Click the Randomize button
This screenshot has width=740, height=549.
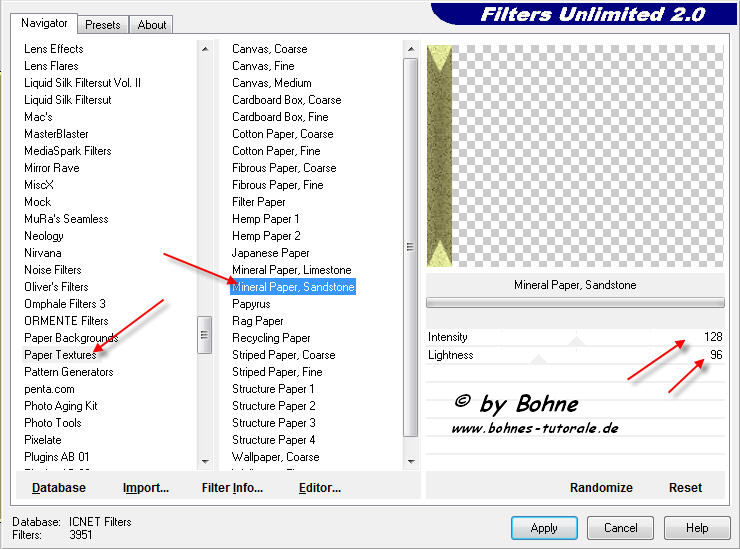pyautogui.click(x=601, y=488)
